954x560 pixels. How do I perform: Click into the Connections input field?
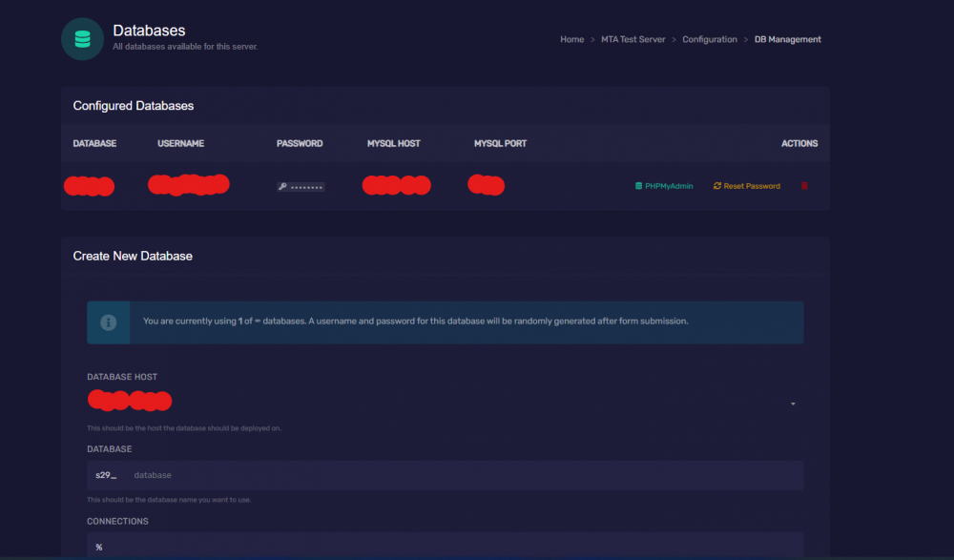click(x=445, y=547)
